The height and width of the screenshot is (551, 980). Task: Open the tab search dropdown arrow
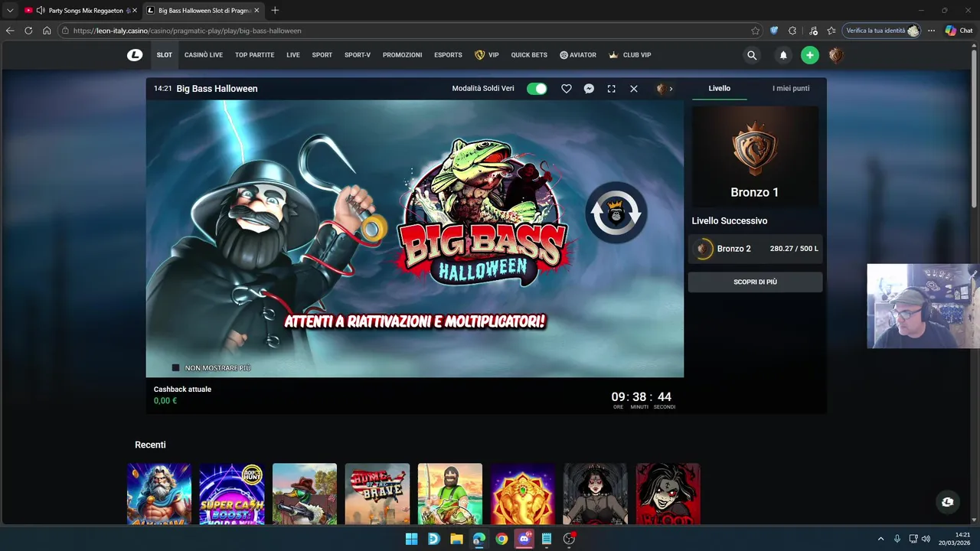(10, 11)
